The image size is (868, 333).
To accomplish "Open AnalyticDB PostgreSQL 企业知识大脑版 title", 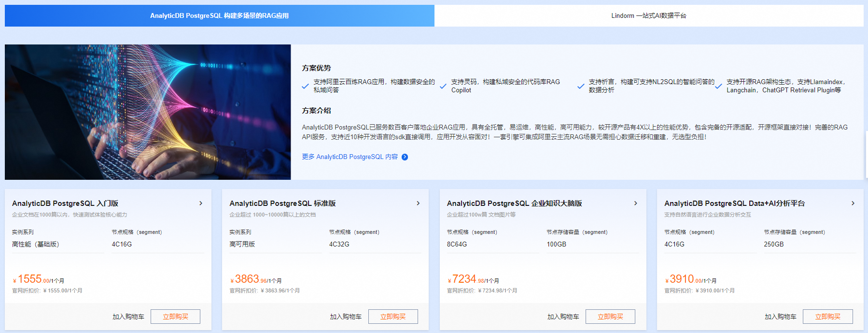I will click(515, 203).
